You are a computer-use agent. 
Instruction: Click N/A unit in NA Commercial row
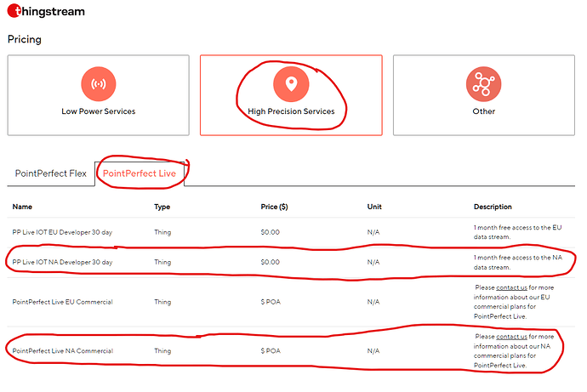[373, 351]
